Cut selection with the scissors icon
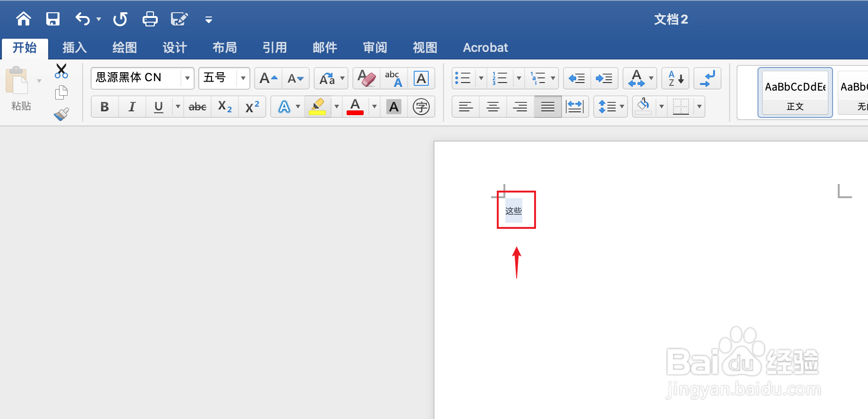 61,71
